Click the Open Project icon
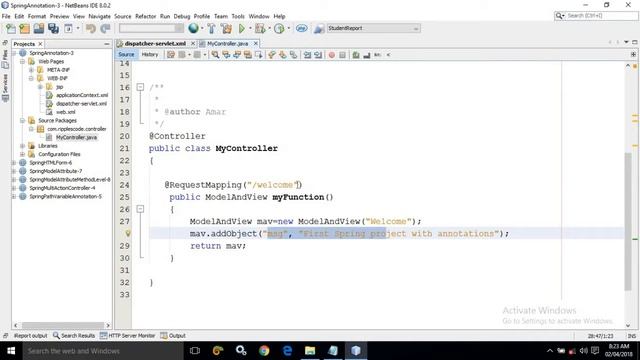This screenshot has width=640, height=360. tap(39, 29)
